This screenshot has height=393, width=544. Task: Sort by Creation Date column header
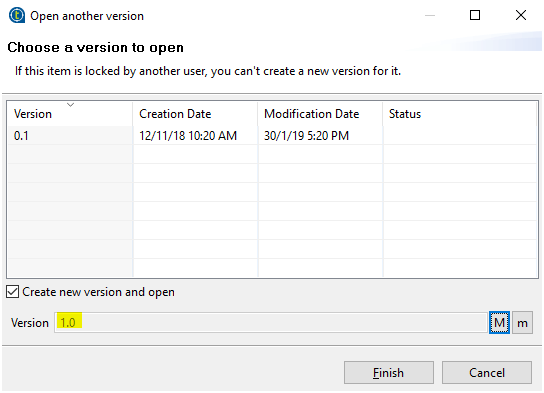[x=195, y=114]
